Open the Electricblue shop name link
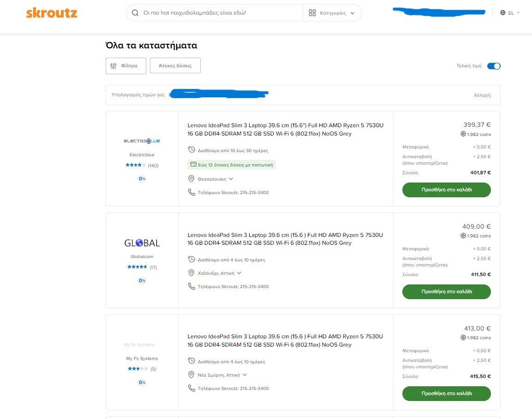Viewport: 532px width, 419px height. pos(142,154)
